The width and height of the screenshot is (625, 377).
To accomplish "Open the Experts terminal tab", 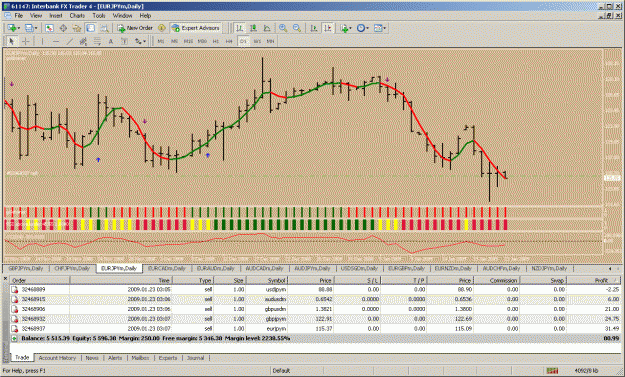I will (x=168, y=358).
